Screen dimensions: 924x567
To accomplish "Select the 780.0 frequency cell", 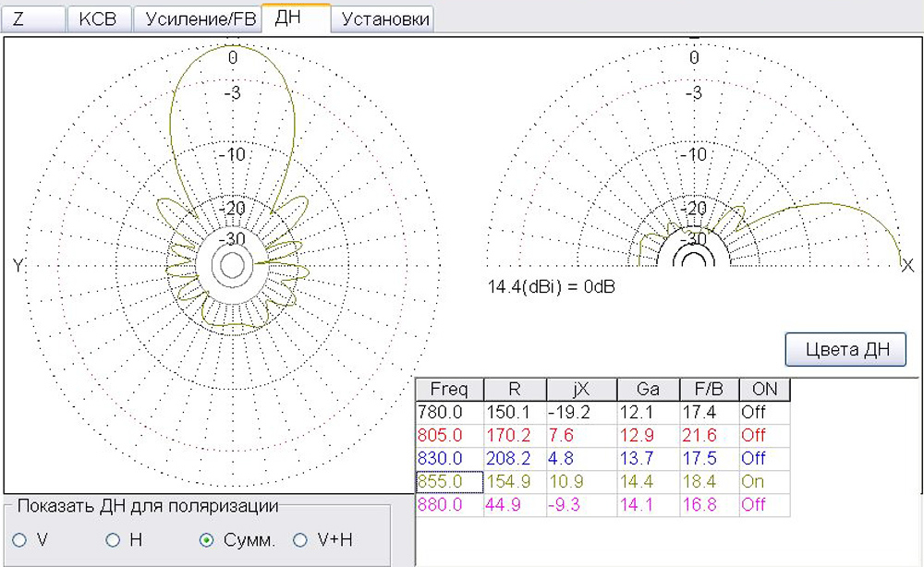I will pyautogui.click(x=449, y=412).
